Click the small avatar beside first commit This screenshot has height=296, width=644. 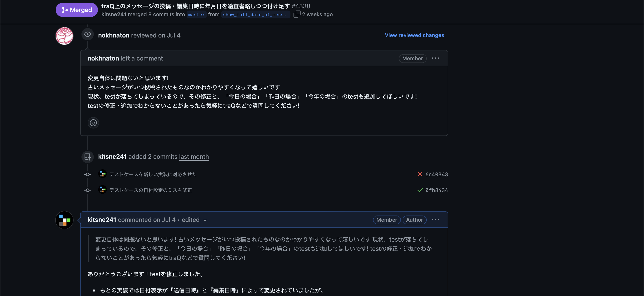pyautogui.click(x=103, y=174)
